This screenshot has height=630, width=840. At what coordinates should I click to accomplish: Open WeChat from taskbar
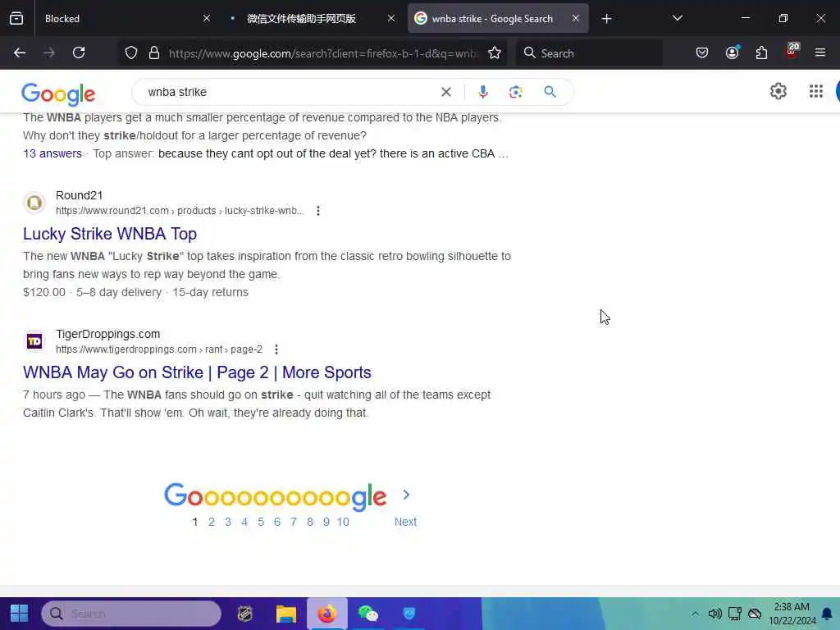[368, 614]
